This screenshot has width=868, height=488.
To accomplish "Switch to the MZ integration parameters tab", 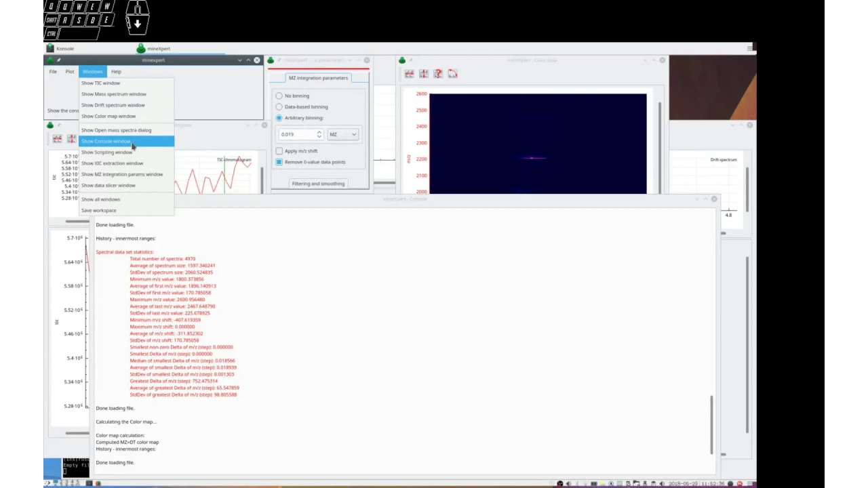I will click(318, 78).
